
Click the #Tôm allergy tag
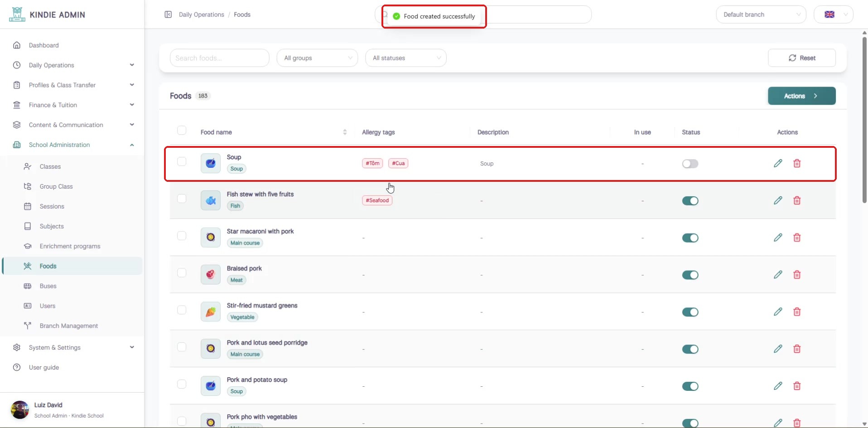372,163
